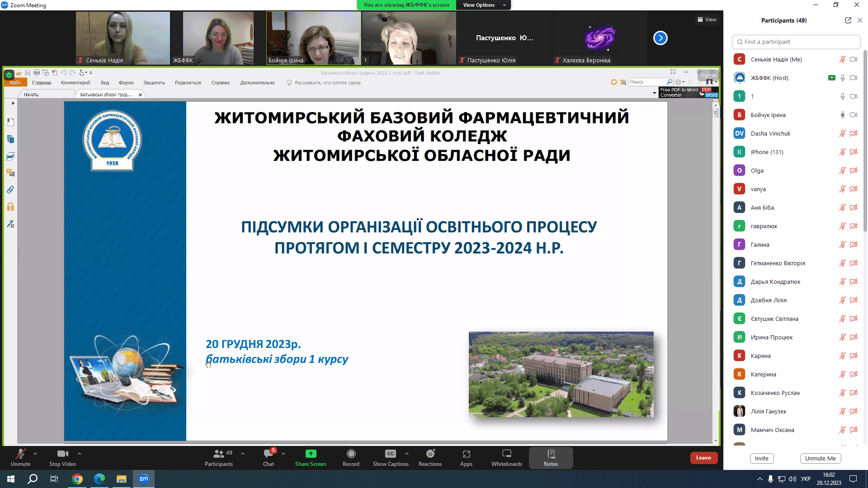Click the Foxit print icon in quick toolbar
The height and width of the screenshot is (488, 868).
point(37,73)
